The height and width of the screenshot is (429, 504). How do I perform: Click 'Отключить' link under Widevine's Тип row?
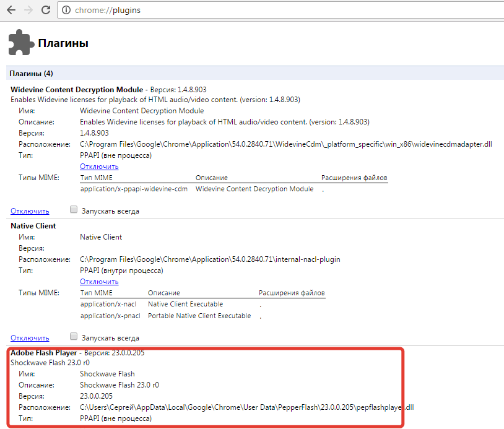pyautogui.click(x=99, y=167)
